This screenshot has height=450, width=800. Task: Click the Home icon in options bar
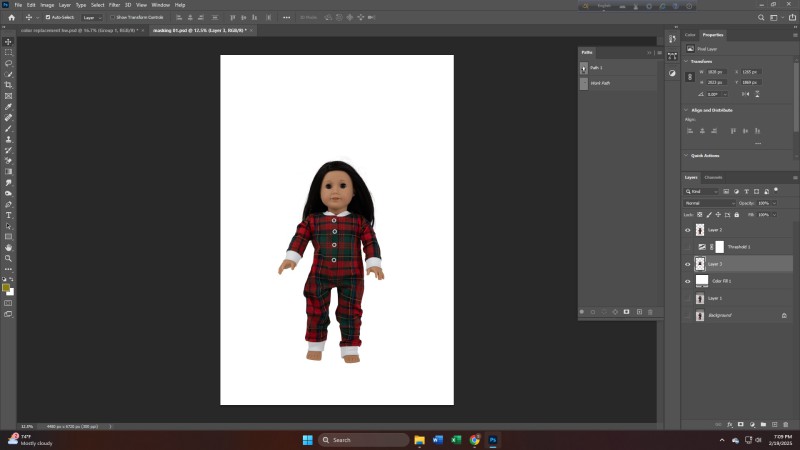(x=10, y=17)
